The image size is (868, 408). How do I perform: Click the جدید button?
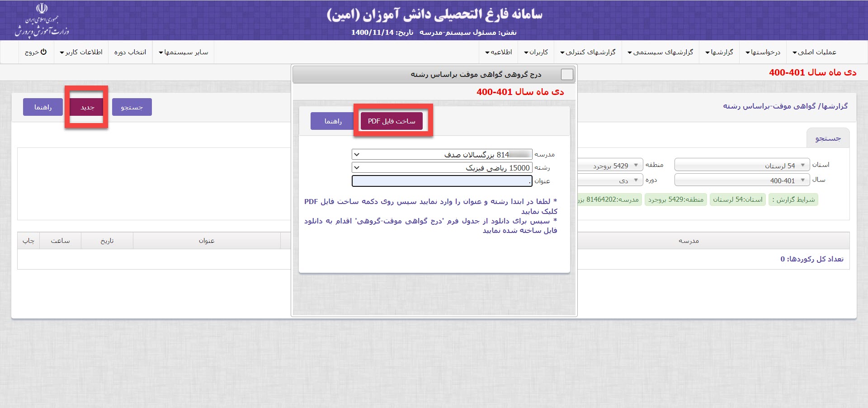(87, 107)
